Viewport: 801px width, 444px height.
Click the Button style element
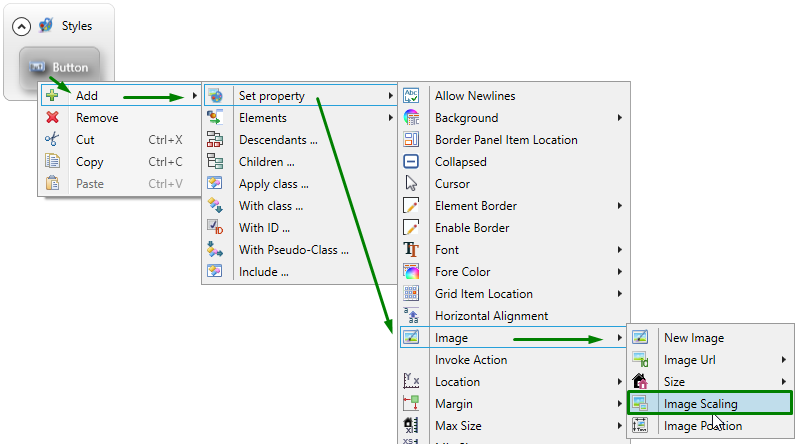click(60, 68)
